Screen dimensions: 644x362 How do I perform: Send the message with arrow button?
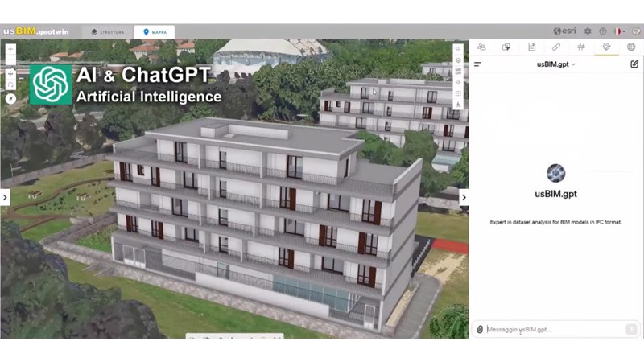631,329
